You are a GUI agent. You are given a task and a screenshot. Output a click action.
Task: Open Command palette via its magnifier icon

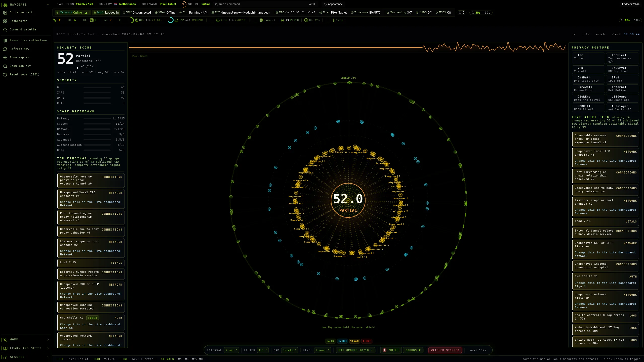click(5, 30)
